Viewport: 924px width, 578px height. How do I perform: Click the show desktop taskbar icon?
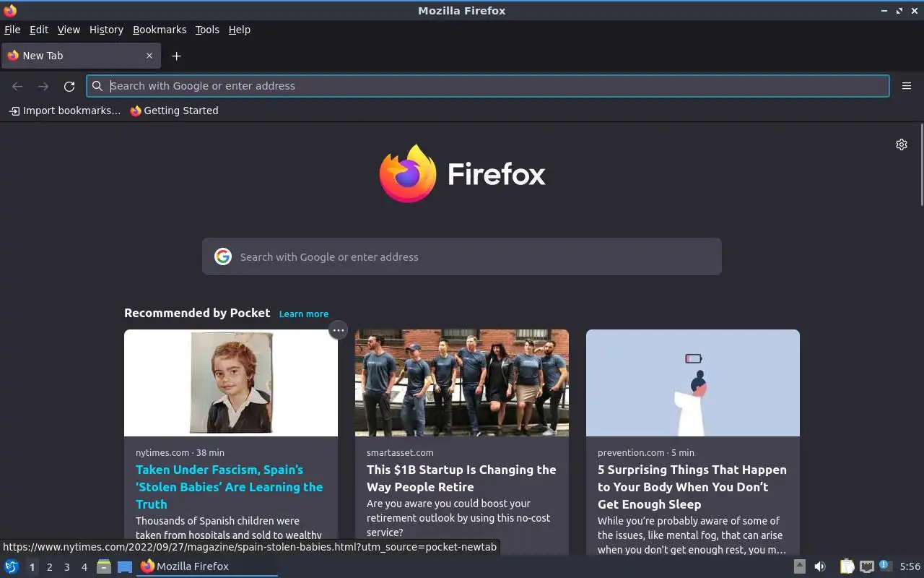125,566
